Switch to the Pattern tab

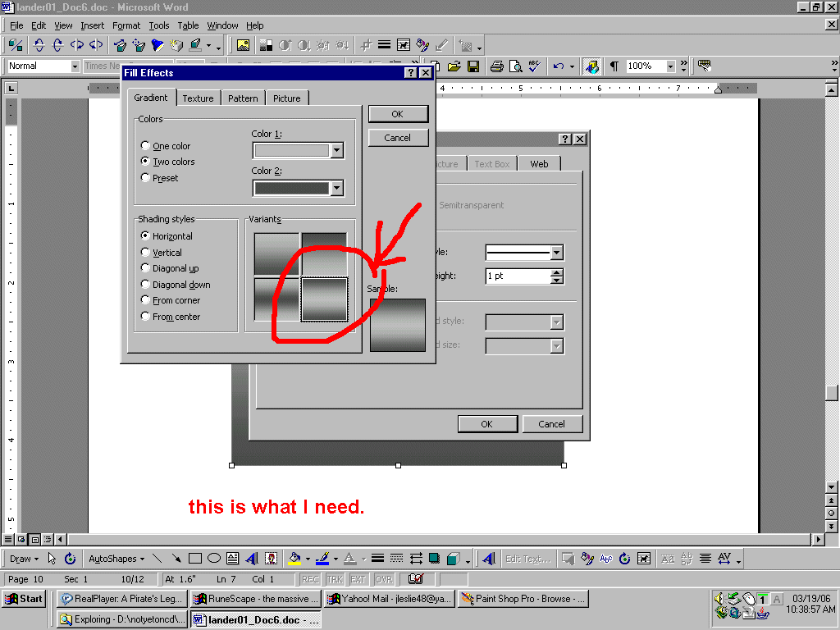pos(243,98)
